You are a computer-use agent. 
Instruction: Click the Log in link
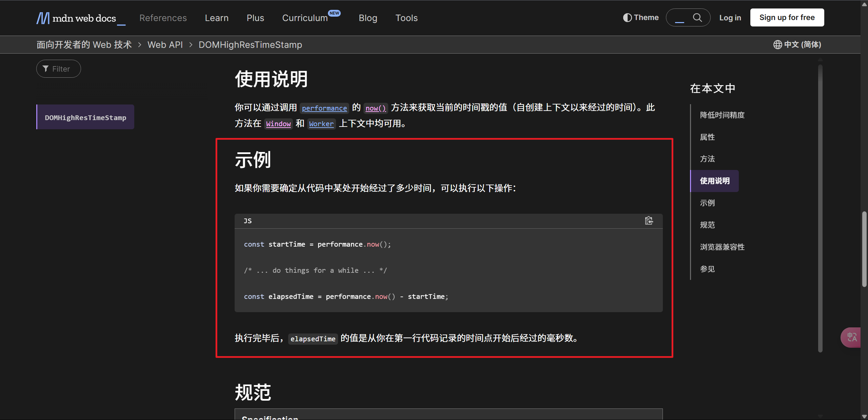point(730,18)
